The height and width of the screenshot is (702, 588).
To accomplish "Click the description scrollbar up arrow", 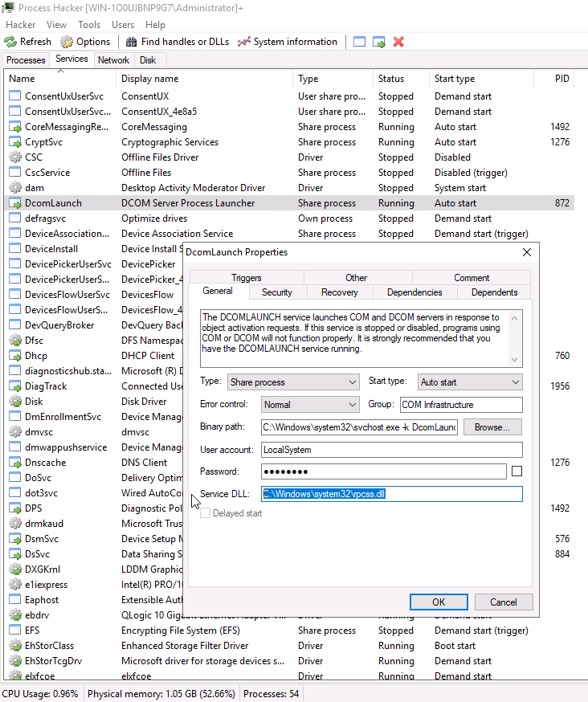I will (515, 318).
